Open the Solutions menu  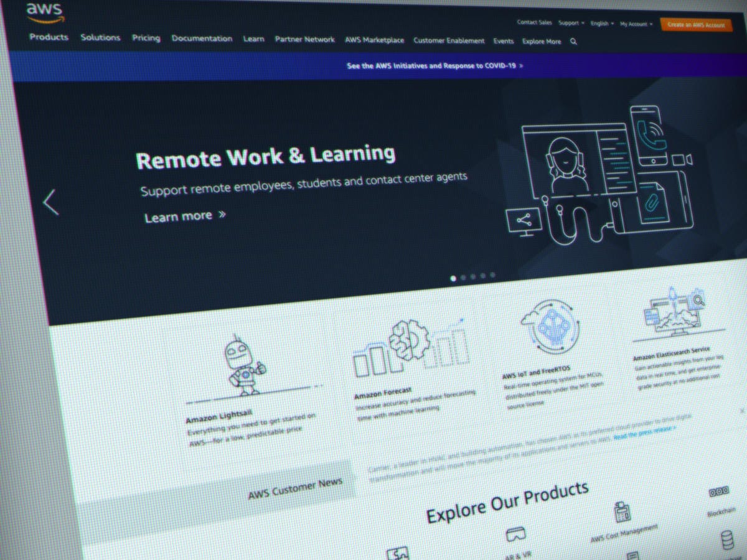tap(100, 37)
